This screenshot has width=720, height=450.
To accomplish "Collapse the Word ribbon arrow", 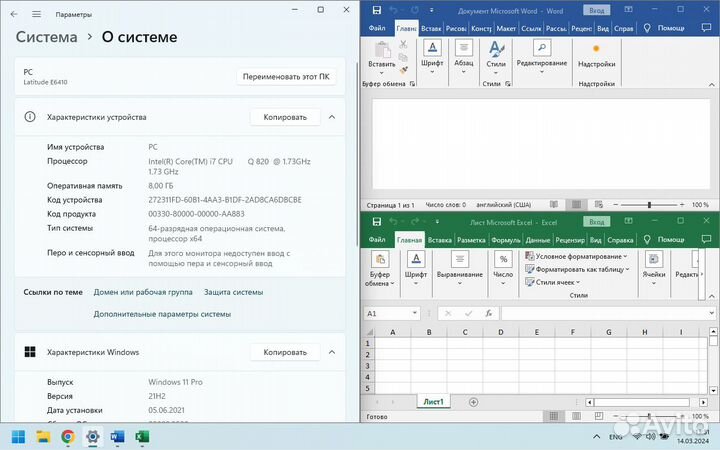I will (711, 84).
